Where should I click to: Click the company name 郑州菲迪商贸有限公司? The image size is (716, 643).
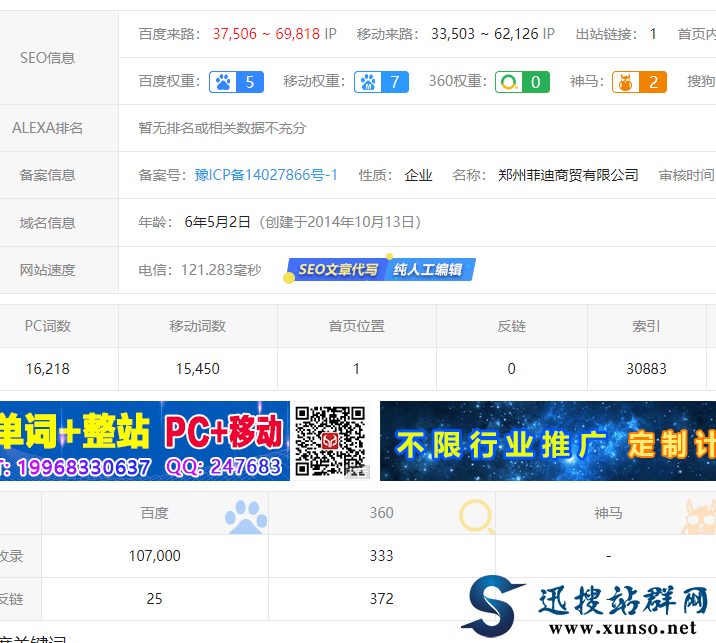[568, 175]
